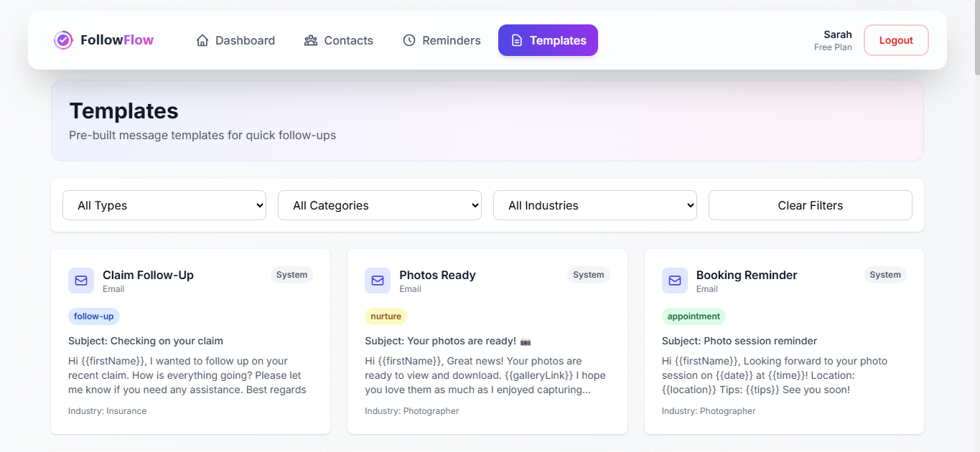Click the Clear Filters button
This screenshot has width=980, height=452.
click(x=810, y=205)
